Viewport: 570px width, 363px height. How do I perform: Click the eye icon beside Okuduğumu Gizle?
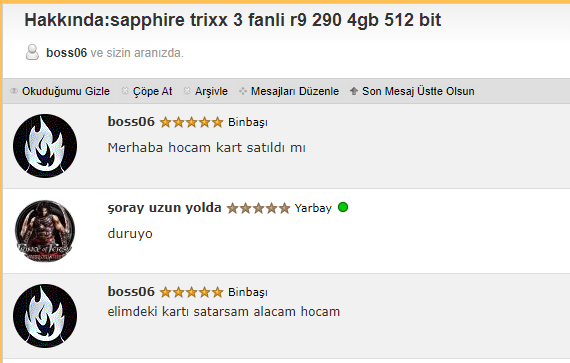coord(14,91)
